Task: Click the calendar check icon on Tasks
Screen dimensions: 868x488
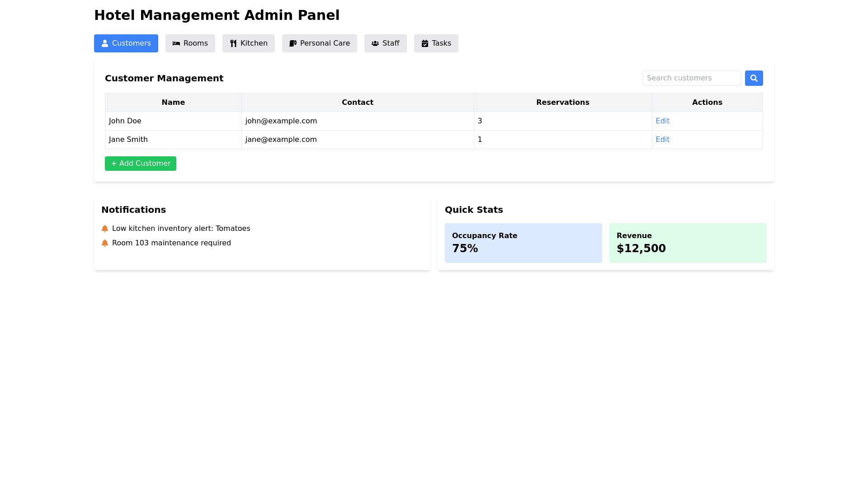Action: (425, 43)
